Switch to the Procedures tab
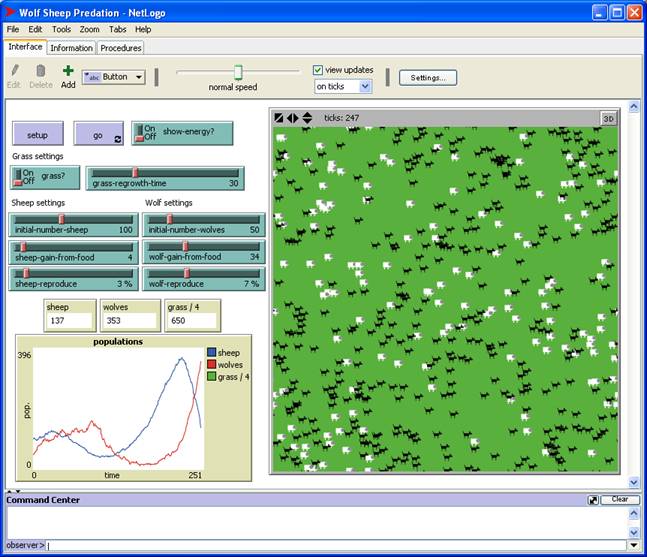Image resolution: width=647 pixels, height=557 pixels. 121,48
